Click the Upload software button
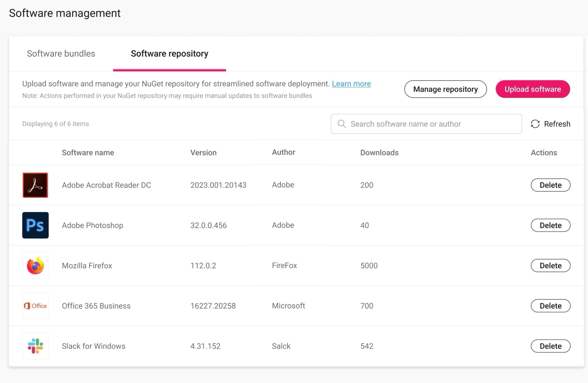 (x=533, y=89)
